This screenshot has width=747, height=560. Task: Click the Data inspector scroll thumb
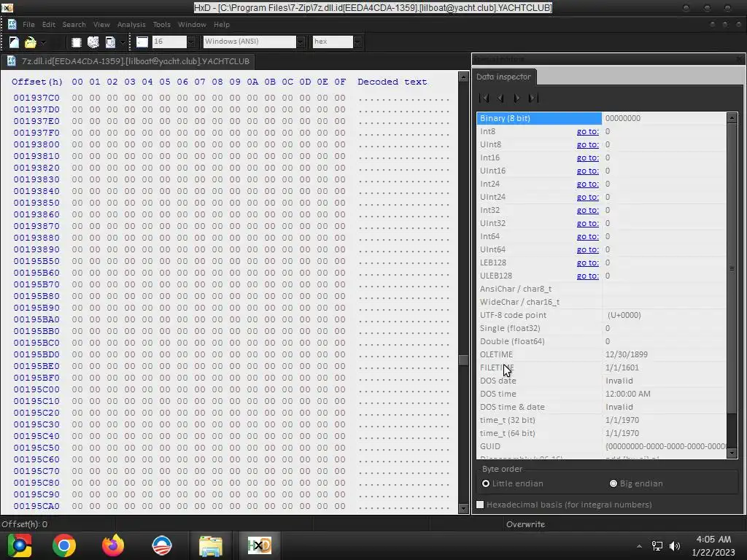click(x=732, y=268)
